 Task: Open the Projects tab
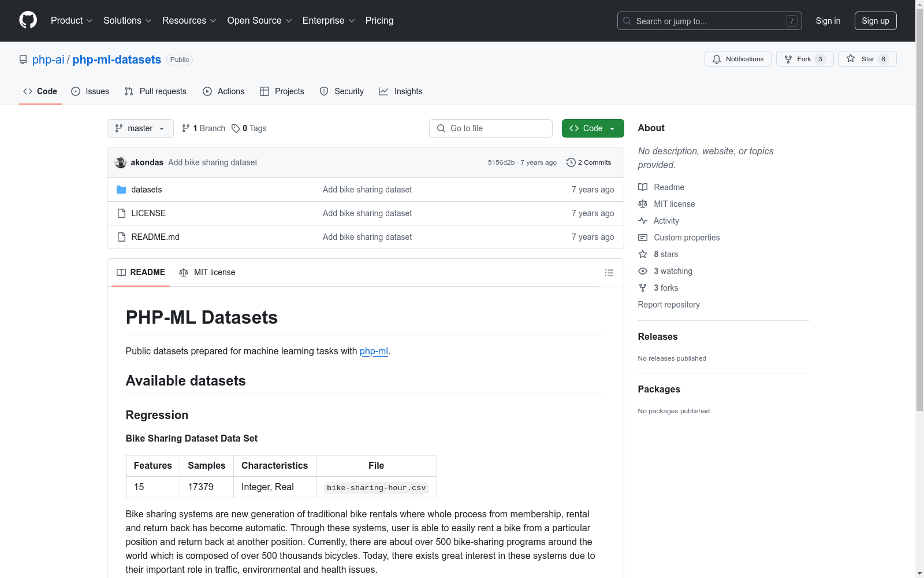282,91
